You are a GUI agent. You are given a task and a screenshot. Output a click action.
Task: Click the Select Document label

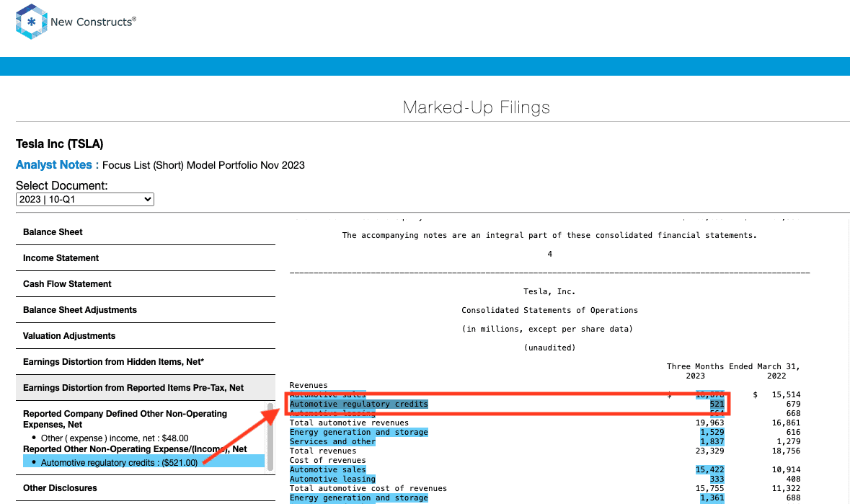pos(62,185)
